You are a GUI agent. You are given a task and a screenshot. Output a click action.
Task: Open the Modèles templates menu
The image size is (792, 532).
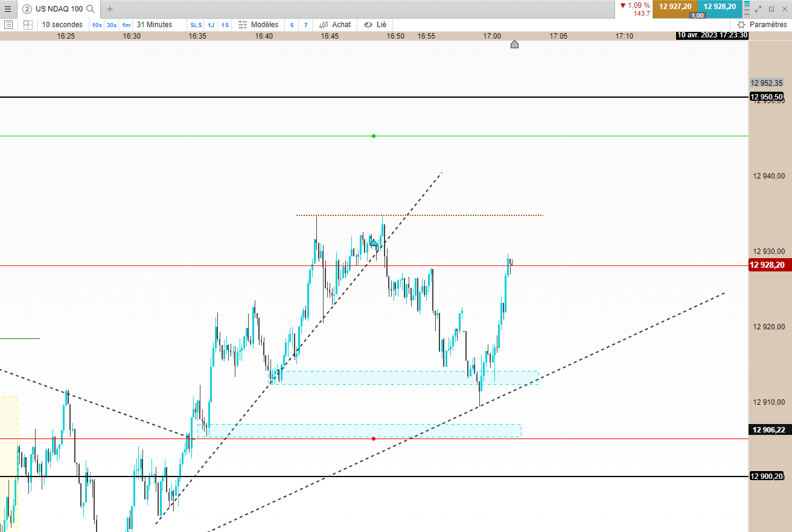tap(258, 25)
